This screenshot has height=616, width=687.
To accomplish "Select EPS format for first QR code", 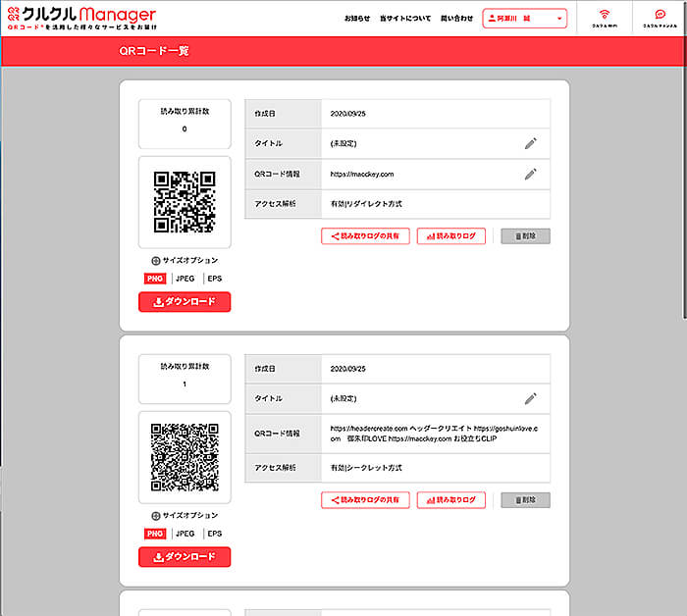I will coord(215,279).
